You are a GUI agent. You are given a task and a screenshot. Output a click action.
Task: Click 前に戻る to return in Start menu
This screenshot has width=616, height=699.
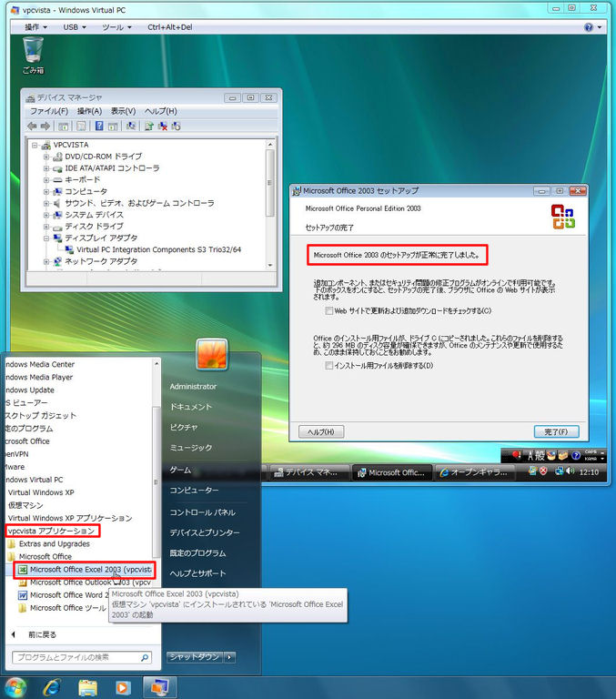[x=43, y=634]
